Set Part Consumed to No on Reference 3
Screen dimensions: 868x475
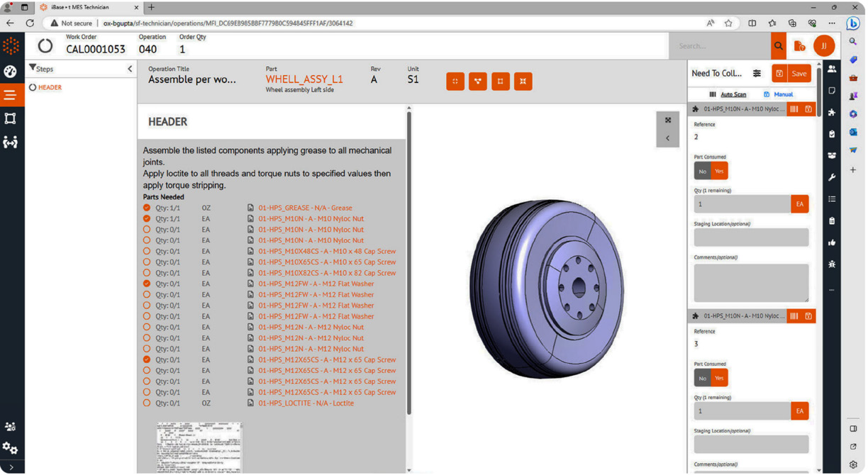click(702, 378)
